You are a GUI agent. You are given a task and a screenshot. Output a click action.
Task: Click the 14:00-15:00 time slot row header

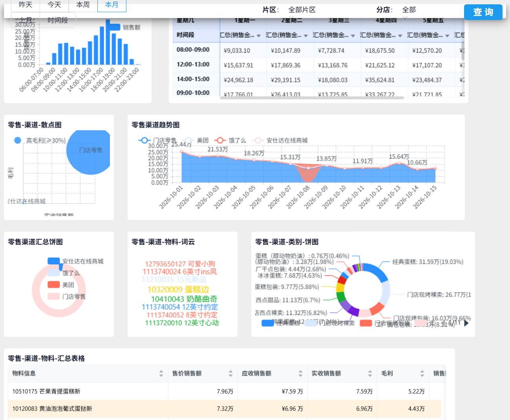(x=196, y=79)
